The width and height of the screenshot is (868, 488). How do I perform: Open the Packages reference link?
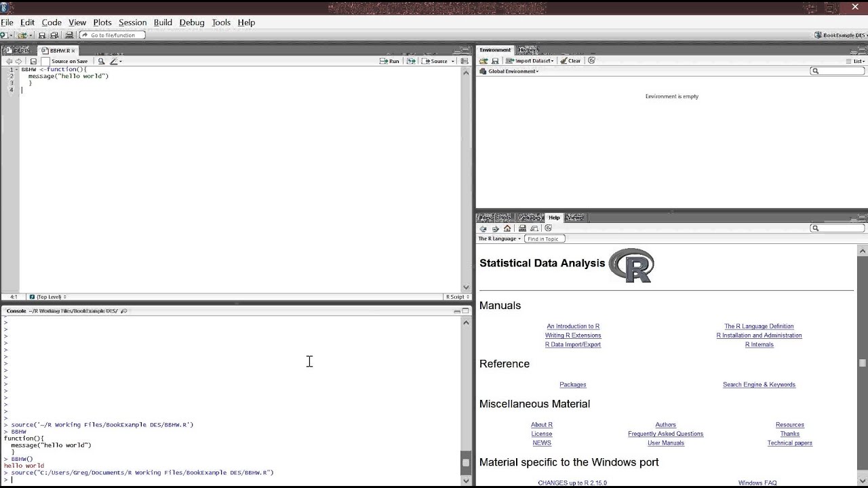click(x=573, y=384)
